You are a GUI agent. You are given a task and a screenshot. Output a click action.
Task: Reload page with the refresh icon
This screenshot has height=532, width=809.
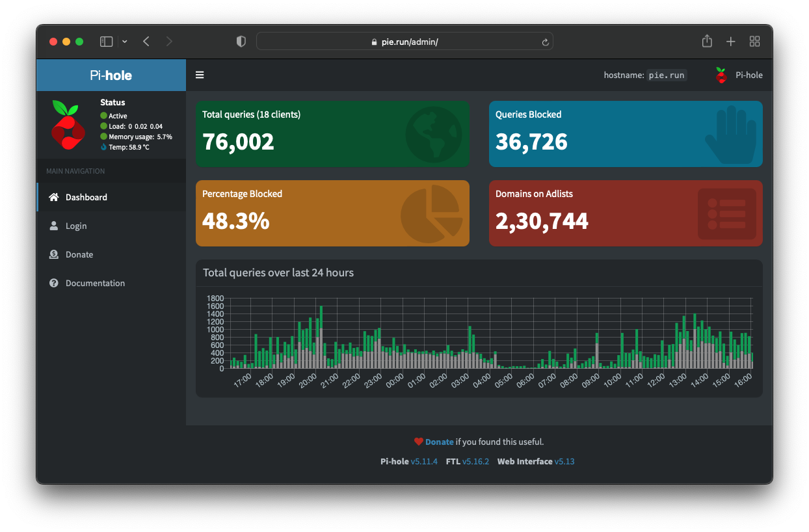[545, 42]
